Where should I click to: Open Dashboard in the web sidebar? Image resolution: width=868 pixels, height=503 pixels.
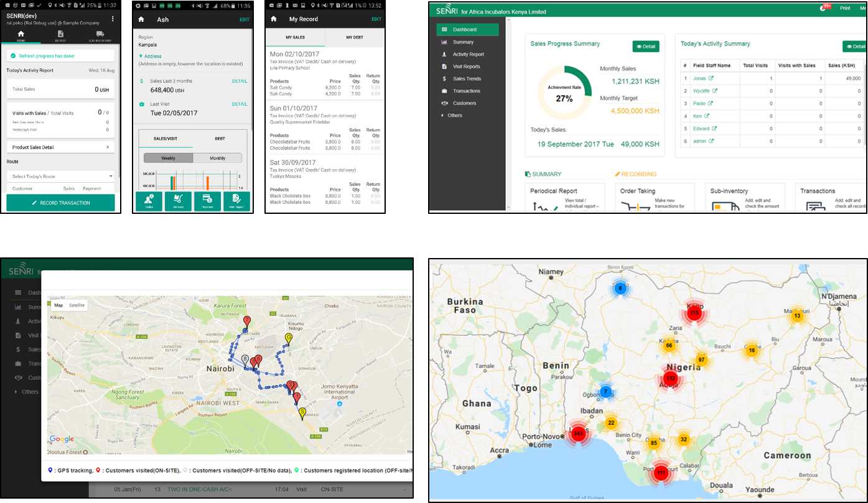(x=467, y=29)
